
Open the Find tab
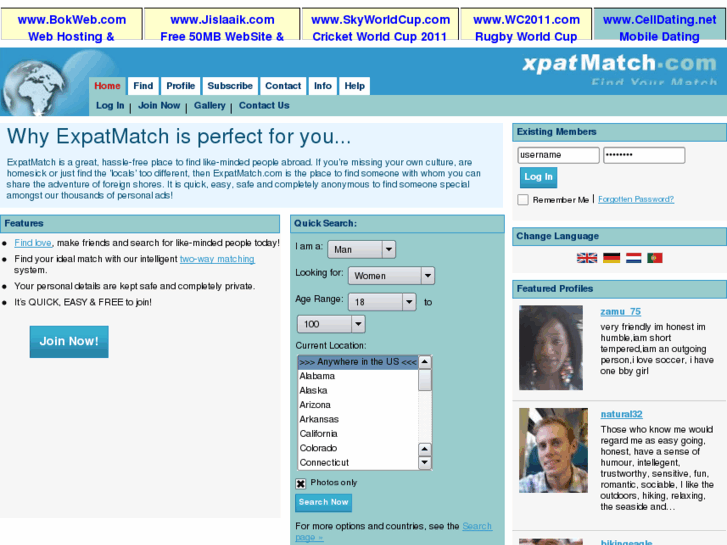[143, 86]
